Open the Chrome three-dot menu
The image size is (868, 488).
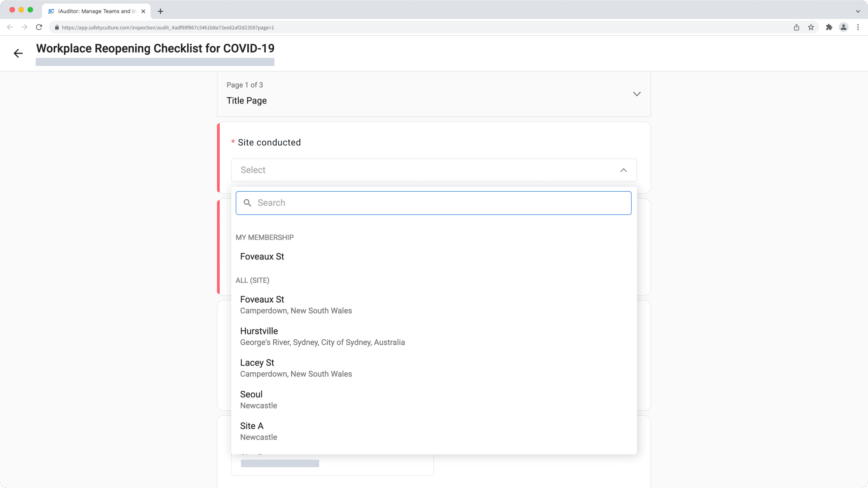pyautogui.click(x=858, y=27)
